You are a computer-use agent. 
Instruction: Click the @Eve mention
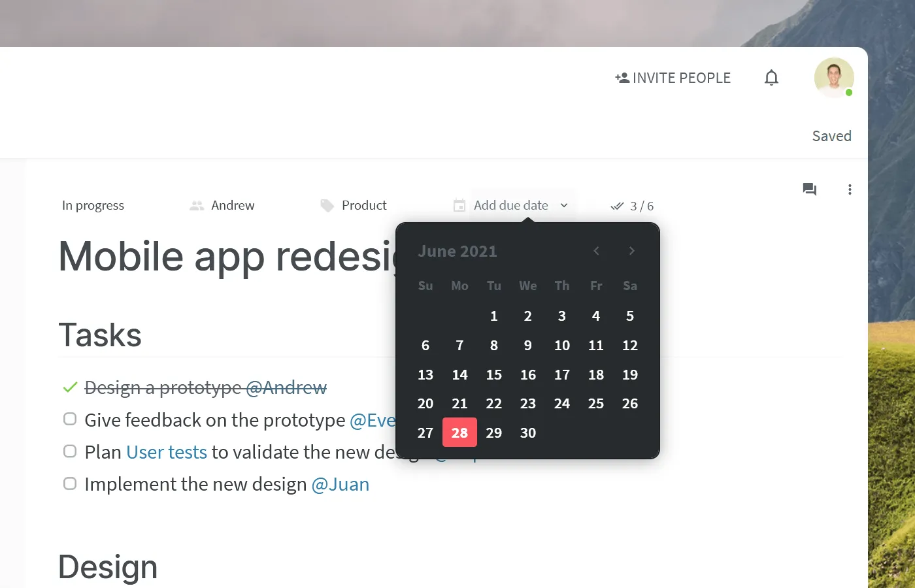coord(373,420)
